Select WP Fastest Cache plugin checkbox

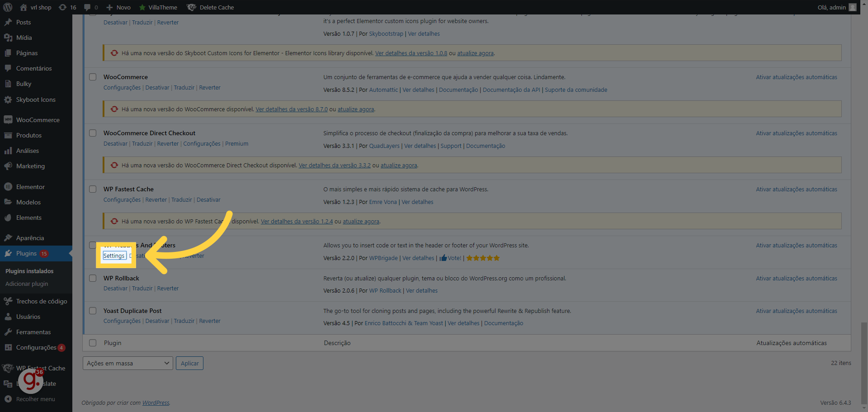point(93,189)
